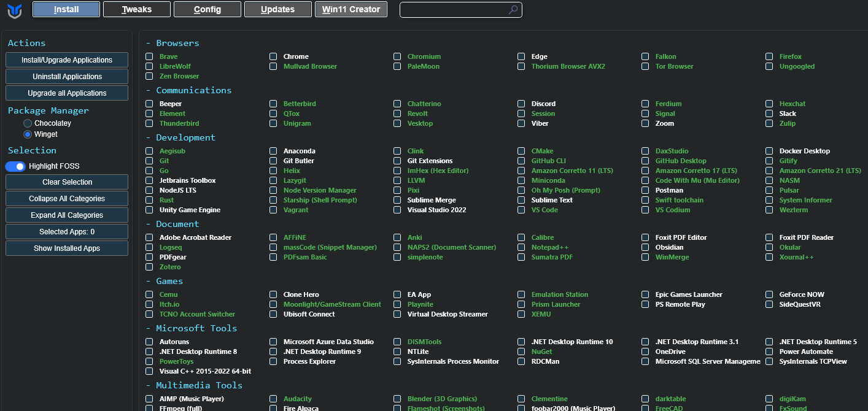Enable the VS Code checkbox
The height and width of the screenshot is (411, 868).
point(521,210)
